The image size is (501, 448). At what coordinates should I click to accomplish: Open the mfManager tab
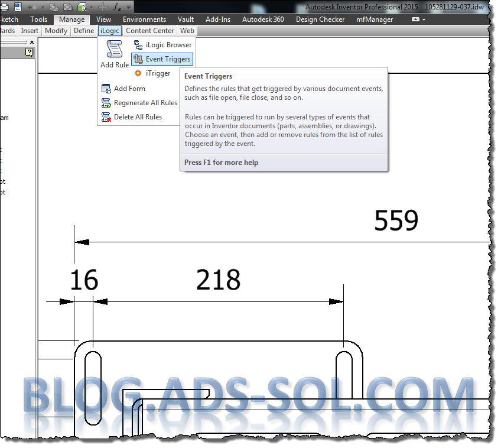[x=375, y=20]
